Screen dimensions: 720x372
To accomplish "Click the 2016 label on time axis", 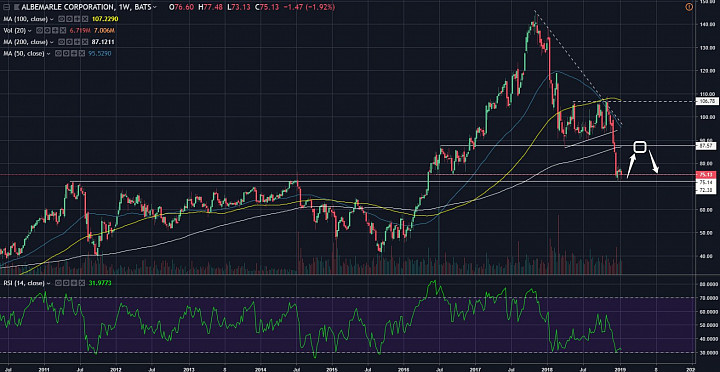I will (x=404, y=369).
